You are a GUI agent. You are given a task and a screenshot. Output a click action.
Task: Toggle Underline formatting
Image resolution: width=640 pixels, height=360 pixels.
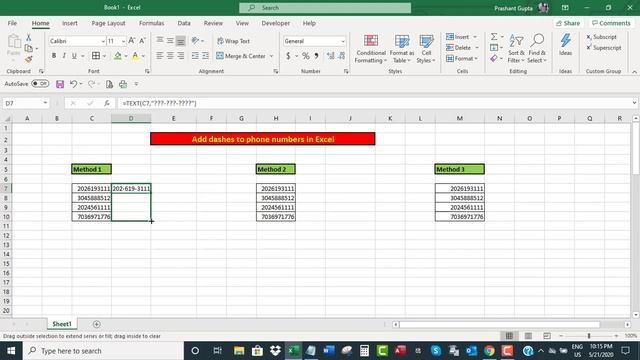[x=74, y=56]
